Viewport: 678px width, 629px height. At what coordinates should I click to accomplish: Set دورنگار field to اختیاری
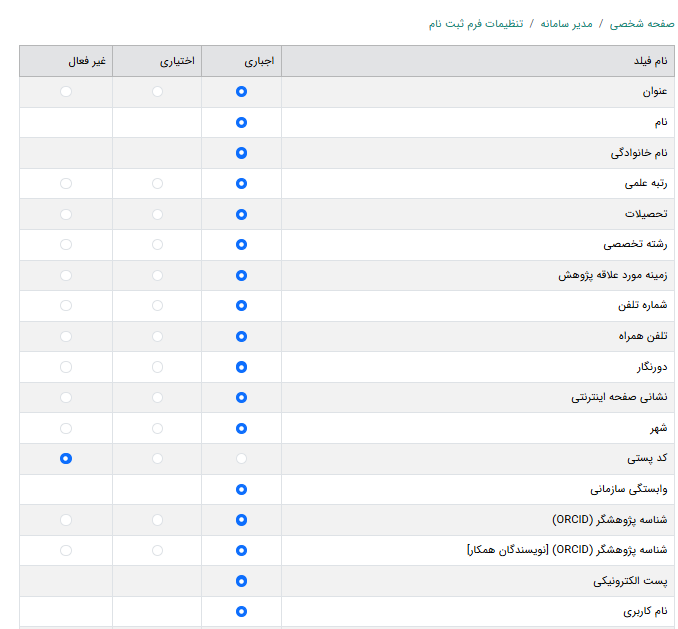coord(157,367)
